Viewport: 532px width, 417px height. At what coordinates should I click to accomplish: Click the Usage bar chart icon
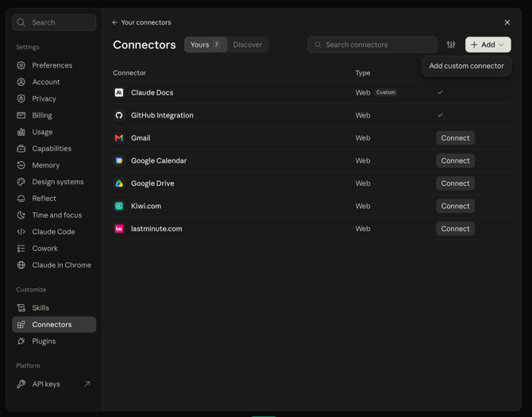click(x=21, y=132)
